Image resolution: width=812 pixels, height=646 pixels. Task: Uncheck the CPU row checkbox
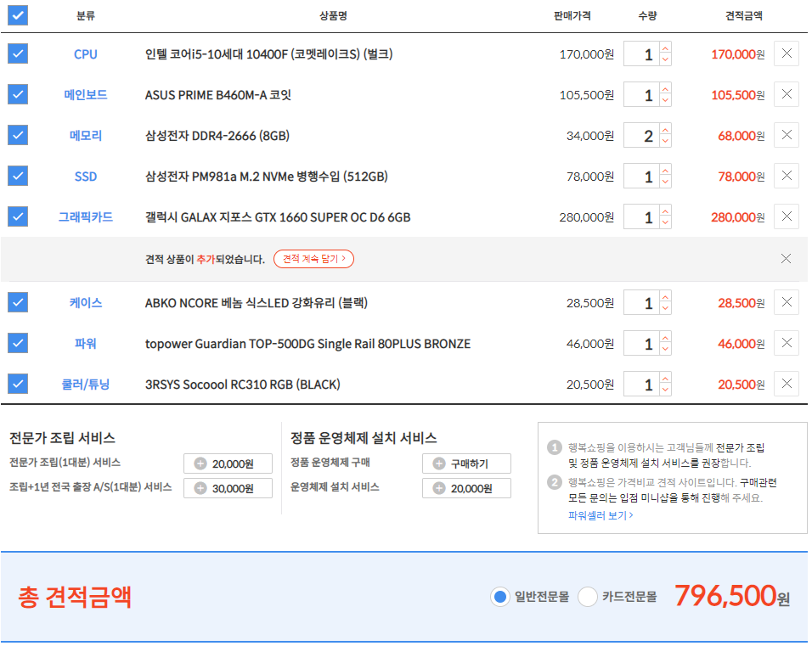[18, 53]
